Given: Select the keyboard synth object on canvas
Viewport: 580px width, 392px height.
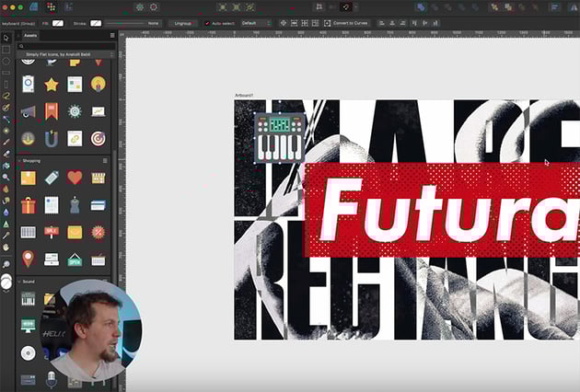Looking at the screenshot, I should (x=280, y=138).
